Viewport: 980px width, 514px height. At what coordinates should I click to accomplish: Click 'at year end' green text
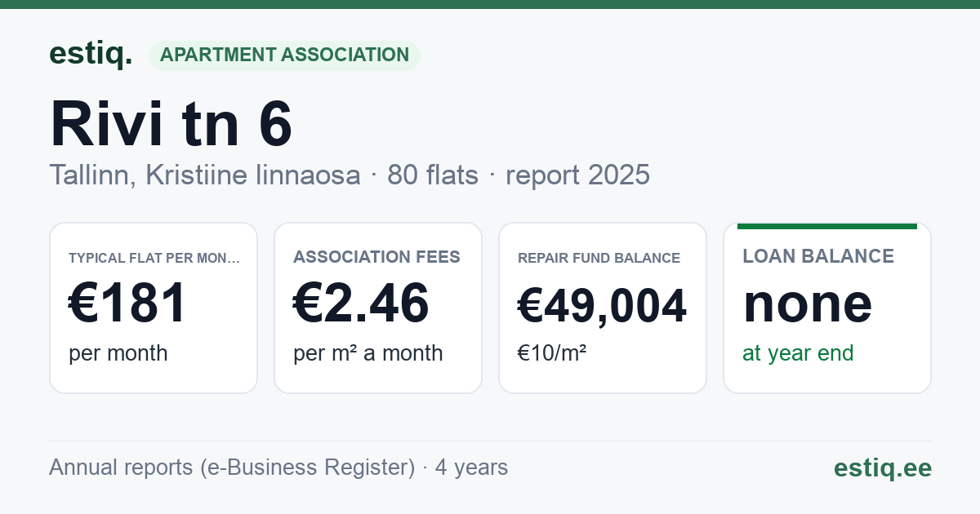tap(798, 353)
